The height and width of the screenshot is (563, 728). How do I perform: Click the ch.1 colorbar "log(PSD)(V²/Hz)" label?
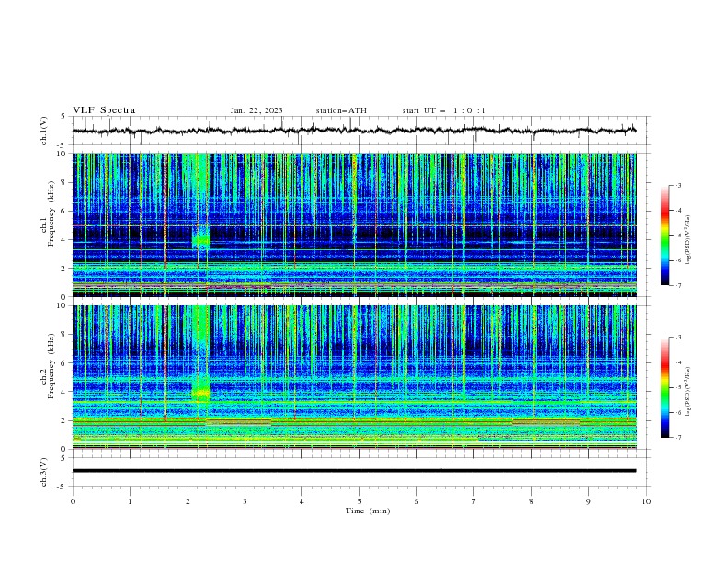[688, 240]
